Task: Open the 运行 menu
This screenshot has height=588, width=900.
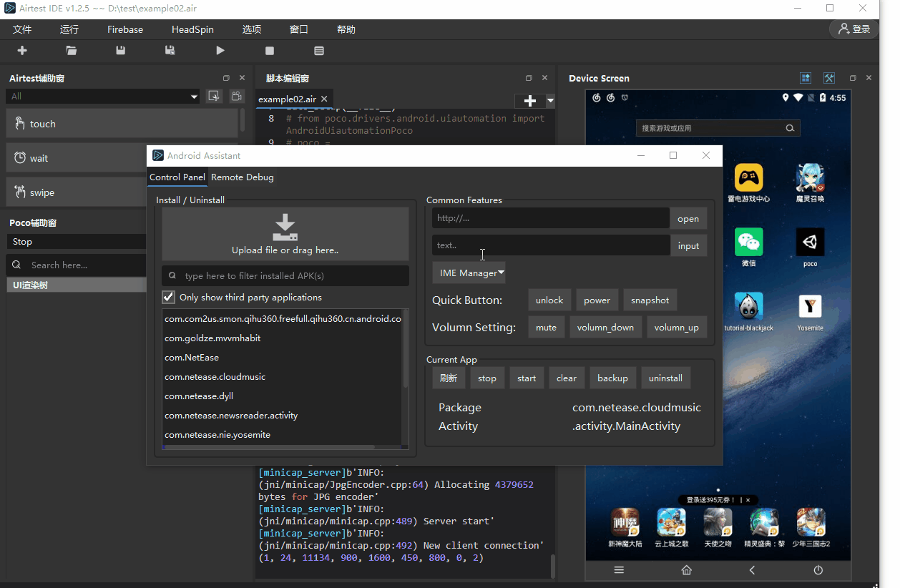Action: pos(69,29)
